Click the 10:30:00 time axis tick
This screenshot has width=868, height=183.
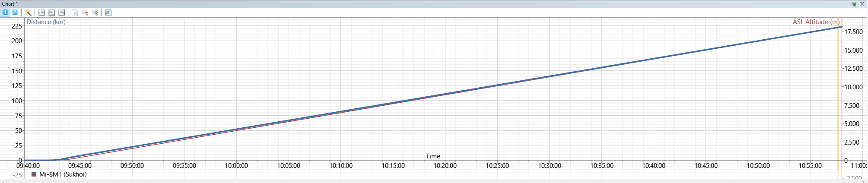550,166
